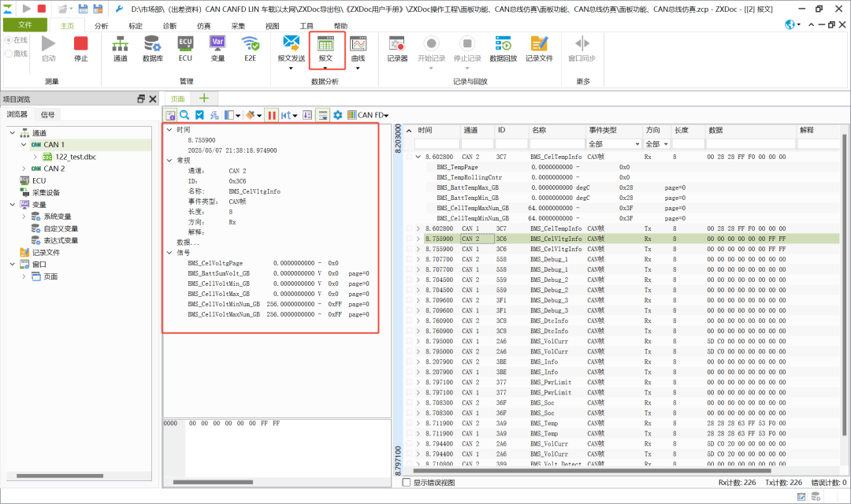Screen dimensions: 851x504
Task: Open the CAN FD column layout dropdown
Action: [x=369, y=115]
